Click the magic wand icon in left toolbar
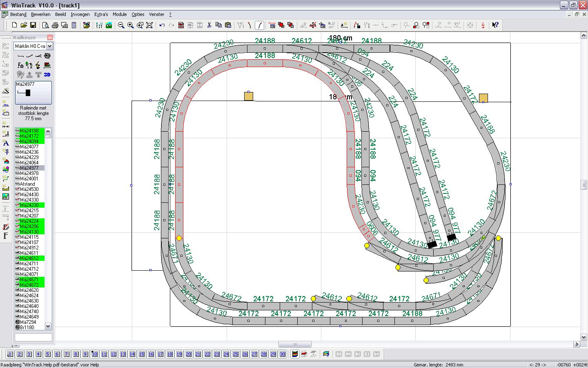The height and width of the screenshot is (368, 588). pos(6,91)
